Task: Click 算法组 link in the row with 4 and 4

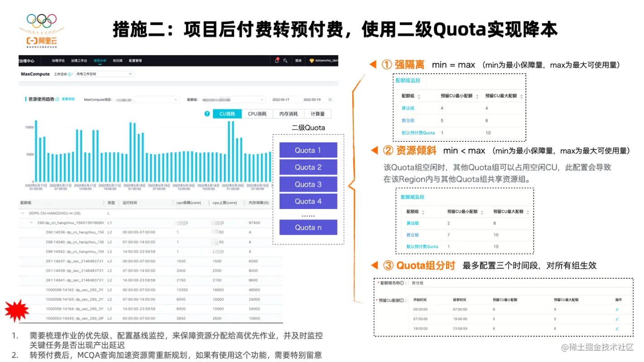Action: point(408,108)
